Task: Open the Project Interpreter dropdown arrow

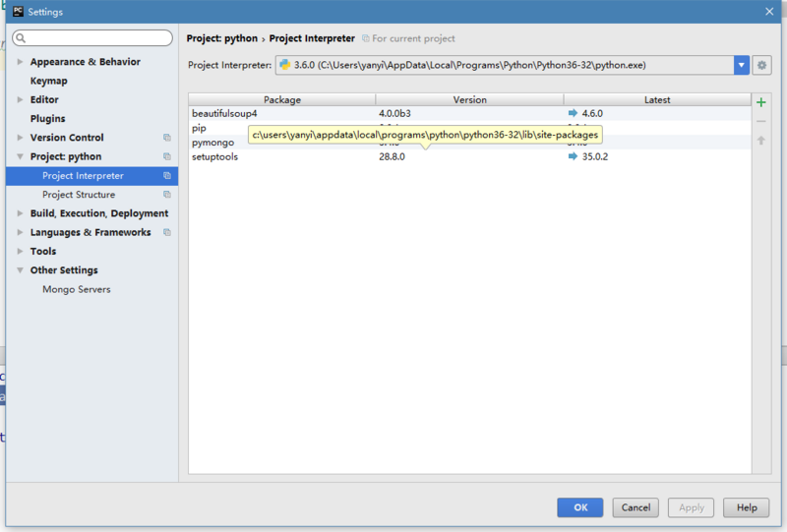Action: click(x=742, y=65)
